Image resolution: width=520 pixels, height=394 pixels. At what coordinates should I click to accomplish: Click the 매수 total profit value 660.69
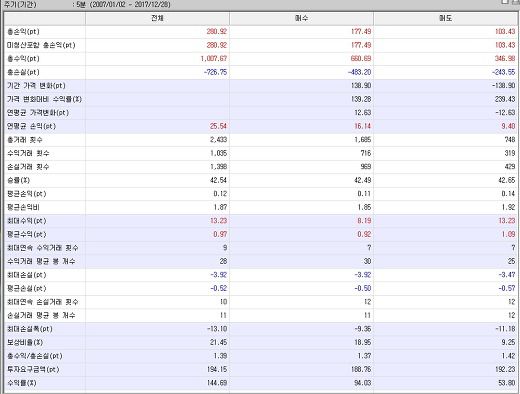click(x=361, y=59)
